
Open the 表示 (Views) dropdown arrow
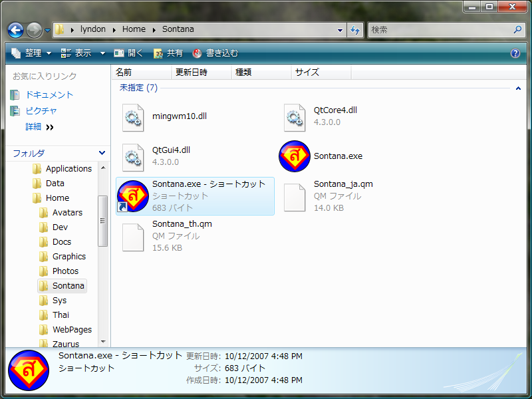(102, 53)
